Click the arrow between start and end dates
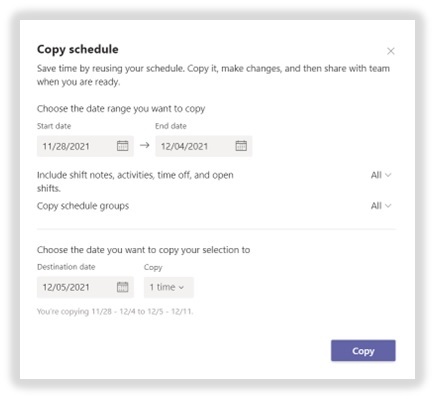Viewport: 435px width, 399px height. pyautogui.click(x=144, y=145)
